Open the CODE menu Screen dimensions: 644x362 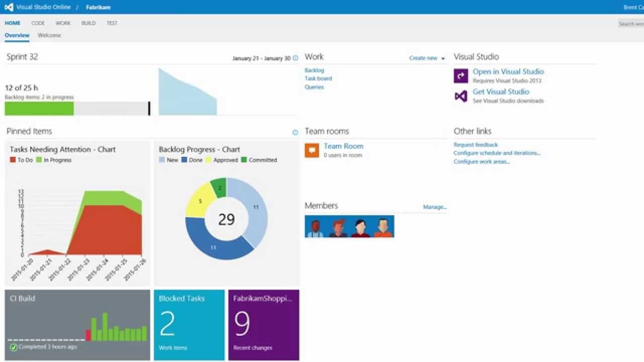click(38, 23)
